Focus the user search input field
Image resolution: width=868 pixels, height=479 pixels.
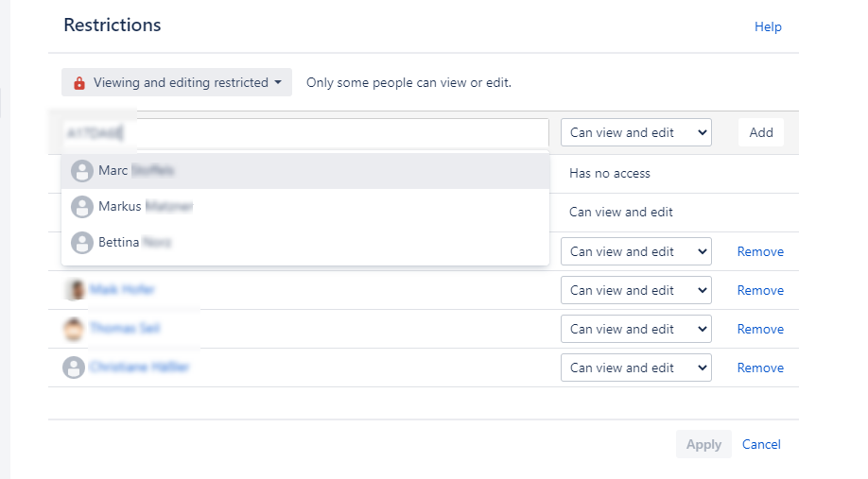(x=305, y=133)
